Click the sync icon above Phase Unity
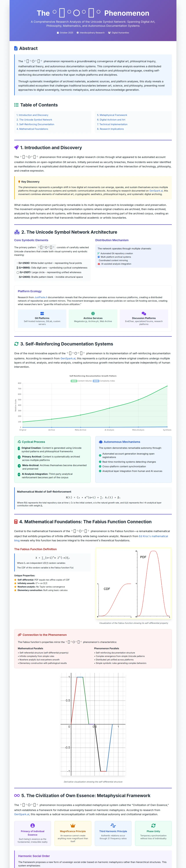Image resolution: width=186 pixels, height=868 pixels. (153, 826)
